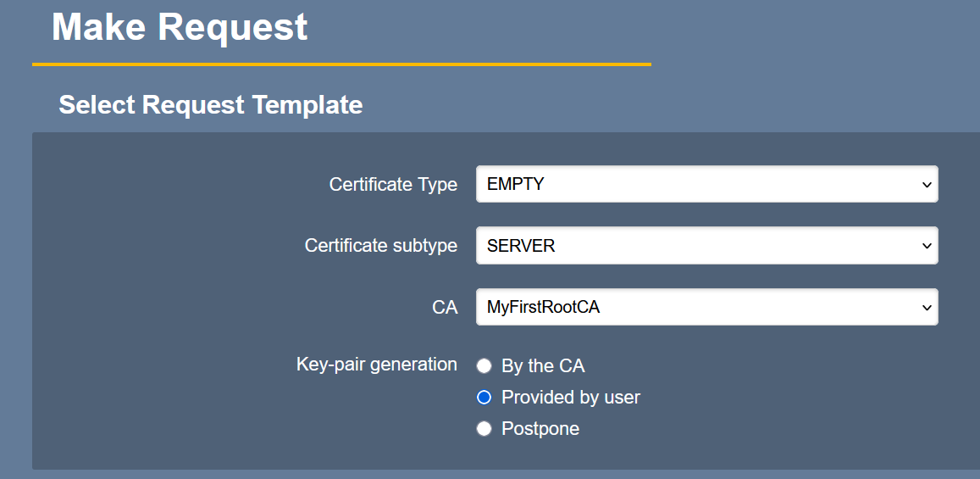Click the chevron arrow on the SERVER dropdown
Screen dimensions: 980x479
pyautogui.click(x=926, y=246)
